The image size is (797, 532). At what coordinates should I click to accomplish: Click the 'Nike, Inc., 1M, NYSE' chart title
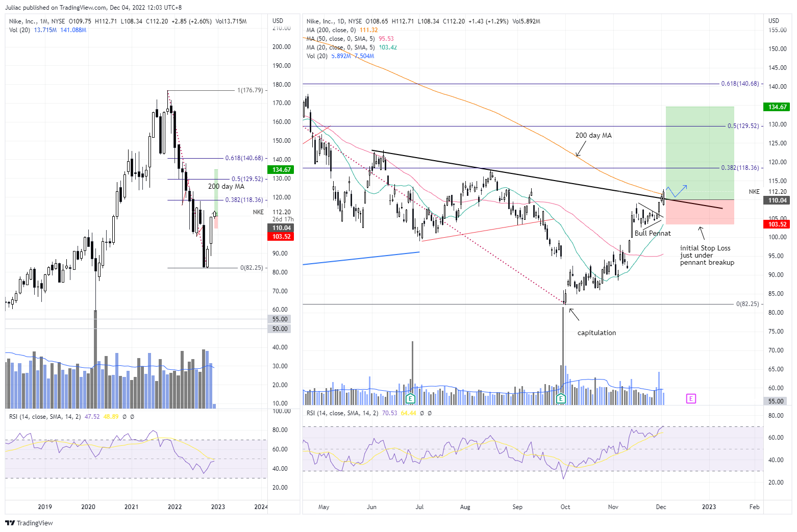[x=37, y=21]
